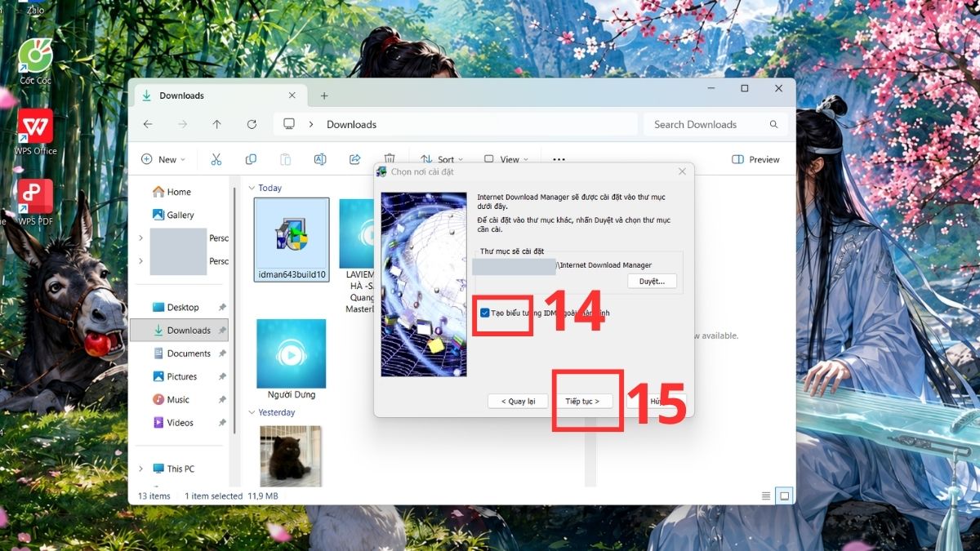Image resolution: width=980 pixels, height=551 pixels.
Task: Open the Sort dropdown
Action: coord(442,159)
